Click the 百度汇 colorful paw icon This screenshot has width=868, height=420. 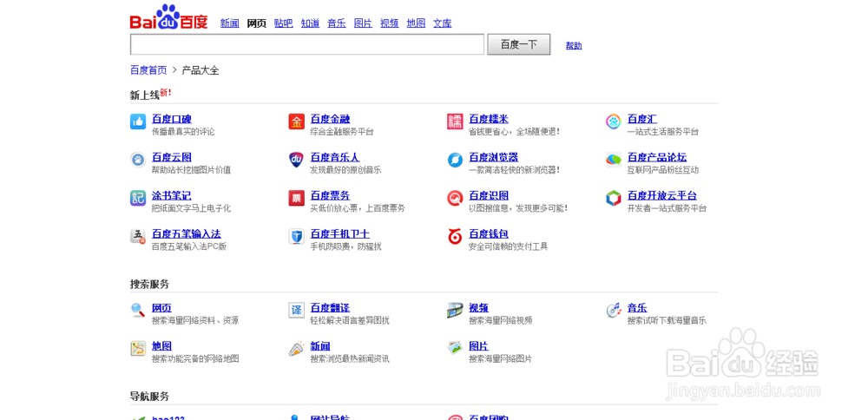pyautogui.click(x=614, y=121)
